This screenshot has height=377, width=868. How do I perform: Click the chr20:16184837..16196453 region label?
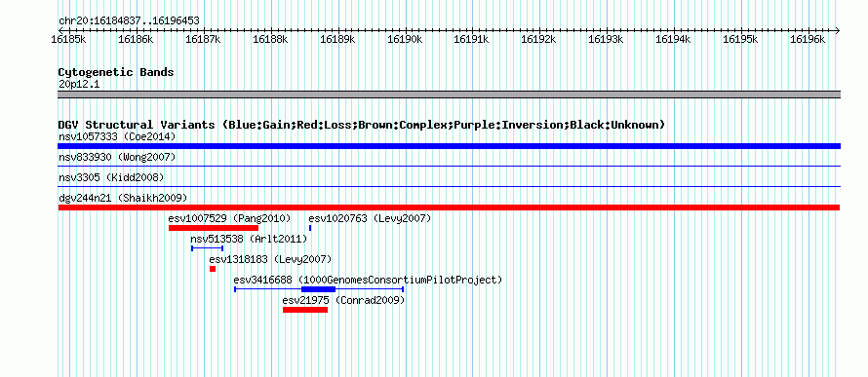pyautogui.click(x=129, y=21)
